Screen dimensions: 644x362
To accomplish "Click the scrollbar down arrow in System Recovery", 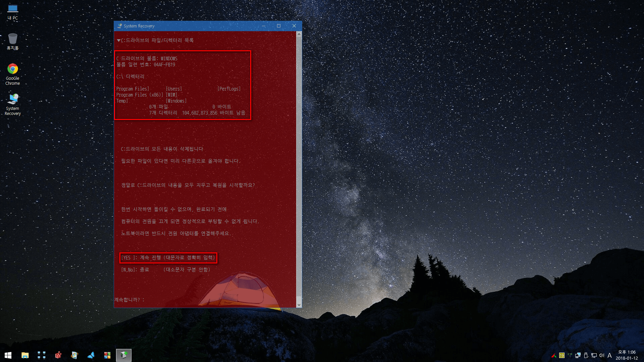I will tap(299, 305).
